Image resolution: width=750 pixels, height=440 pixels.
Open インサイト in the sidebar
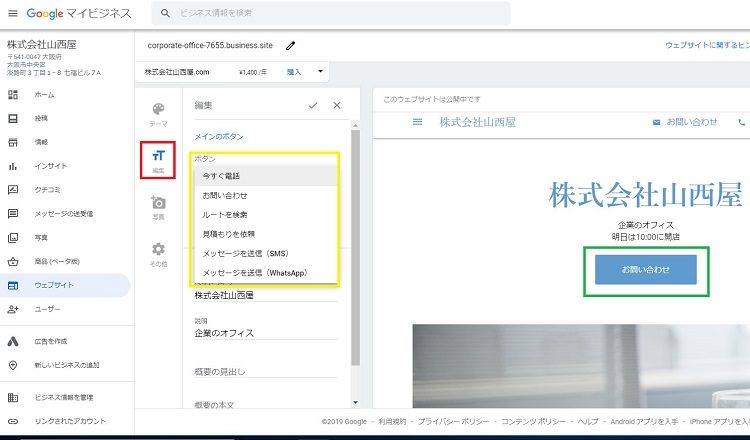tap(51, 166)
